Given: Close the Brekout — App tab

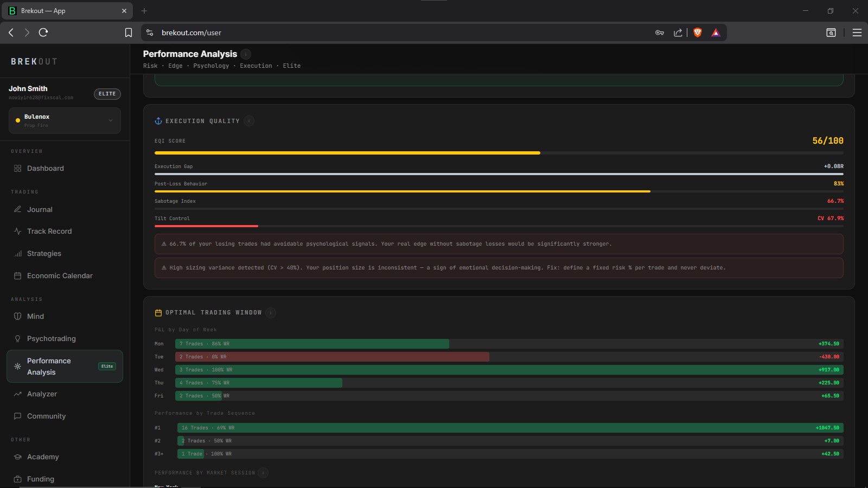Looking at the screenshot, I should [x=124, y=11].
